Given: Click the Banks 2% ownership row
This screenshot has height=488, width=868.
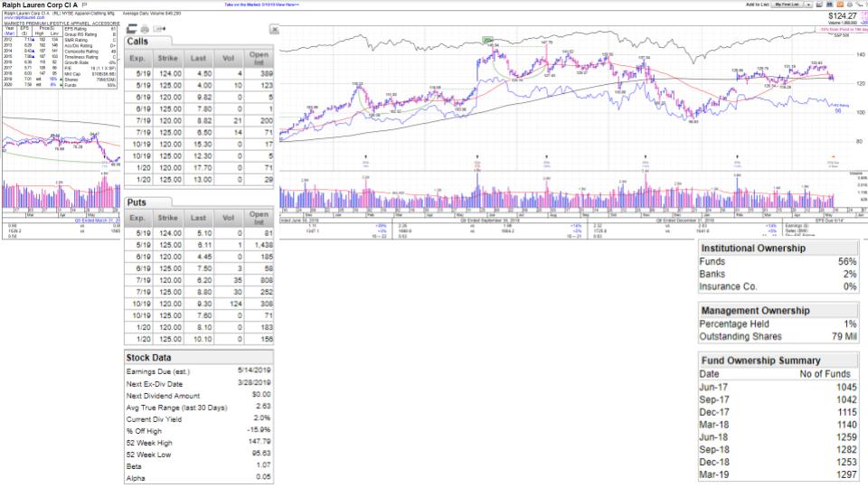Looking at the screenshot, I should pos(778,274).
